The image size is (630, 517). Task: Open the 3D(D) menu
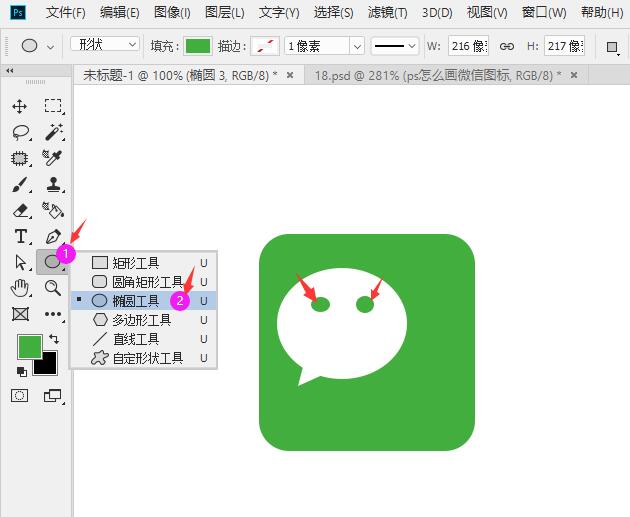click(437, 12)
